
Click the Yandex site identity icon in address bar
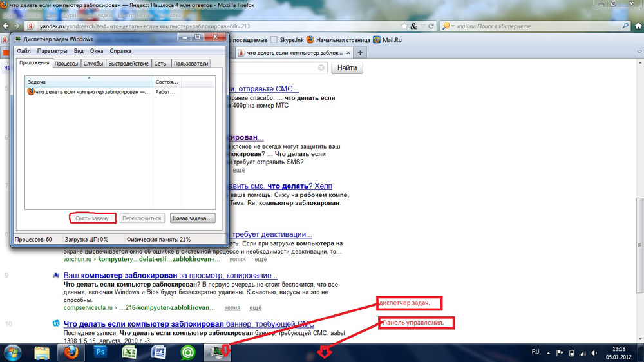pyautogui.click(x=30, y=26)
